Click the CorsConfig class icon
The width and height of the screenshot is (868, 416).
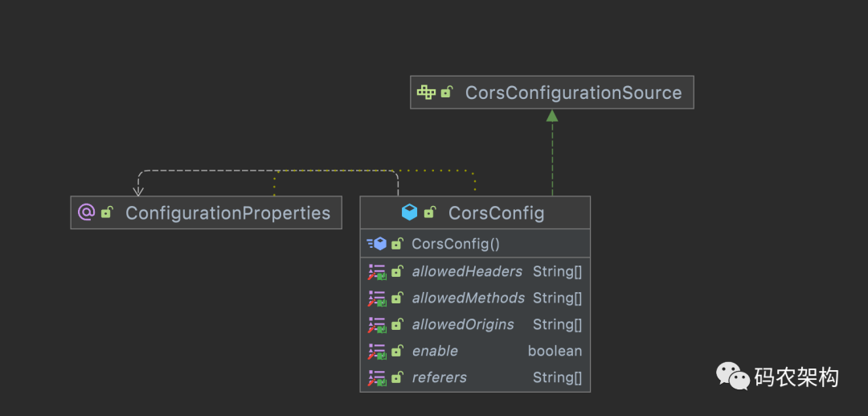click(410, 212)
